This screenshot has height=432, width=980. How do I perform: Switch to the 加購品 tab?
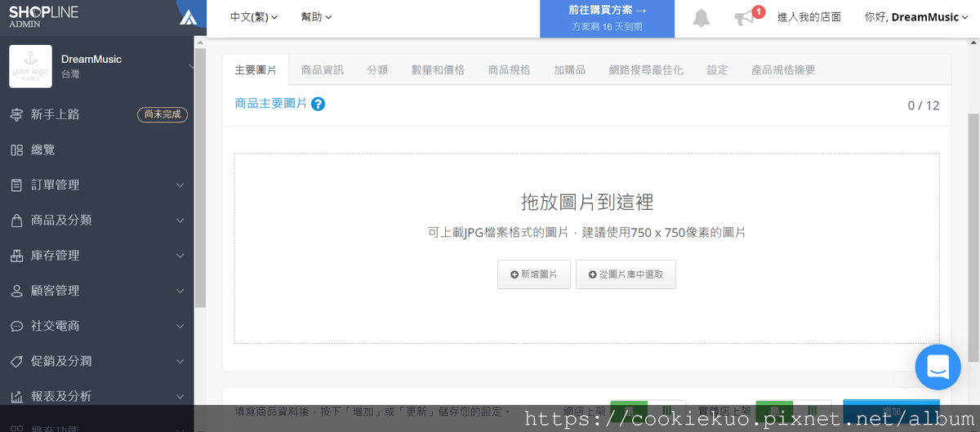569,70
